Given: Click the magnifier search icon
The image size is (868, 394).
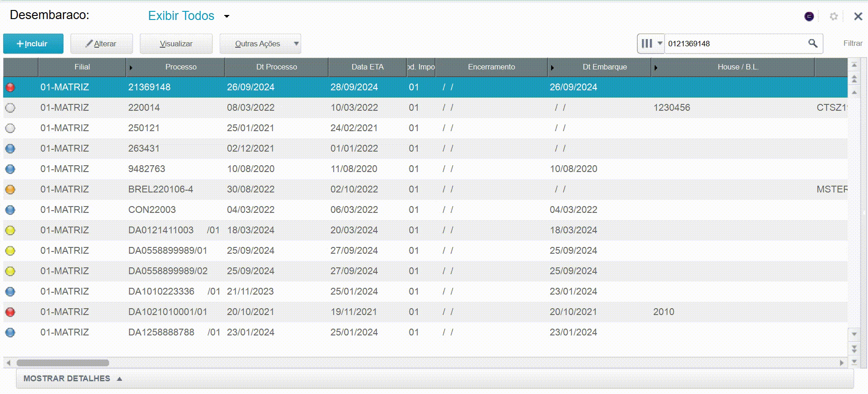Looking at the screenshot, I should (813, 44).
